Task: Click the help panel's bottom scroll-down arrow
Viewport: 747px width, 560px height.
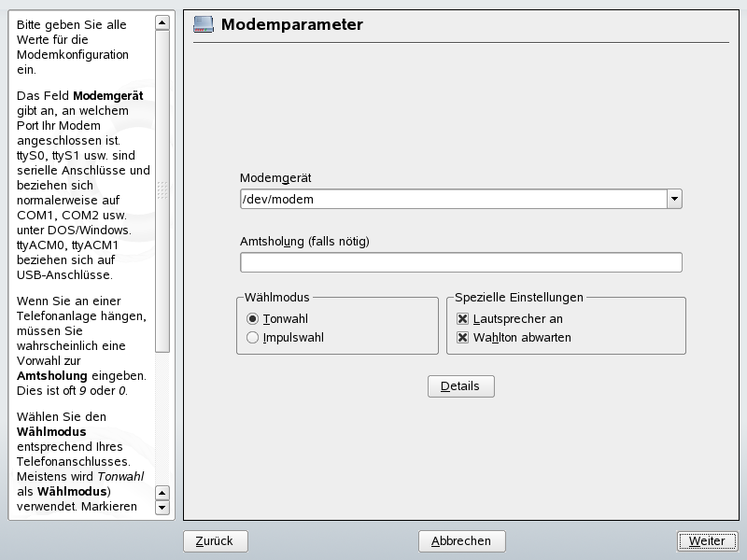Action: point(162,508)
